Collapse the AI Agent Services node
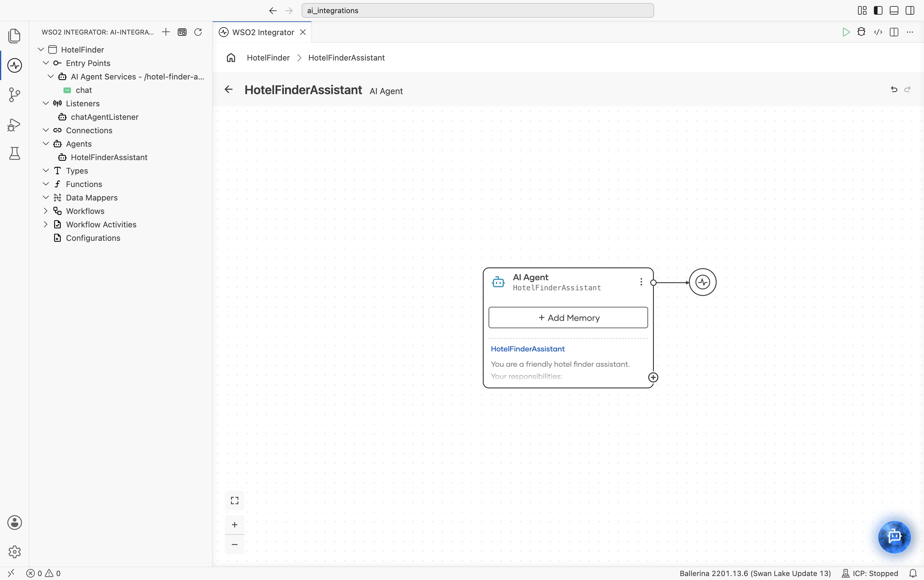The width and height of the screenshot is (924, 580). click(51, 76)
